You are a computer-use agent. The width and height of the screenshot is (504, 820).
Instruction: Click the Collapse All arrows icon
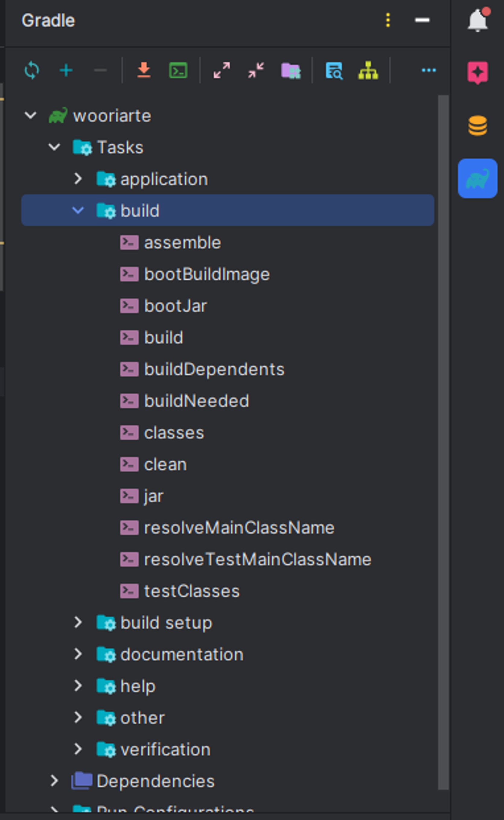pos(256,70)
